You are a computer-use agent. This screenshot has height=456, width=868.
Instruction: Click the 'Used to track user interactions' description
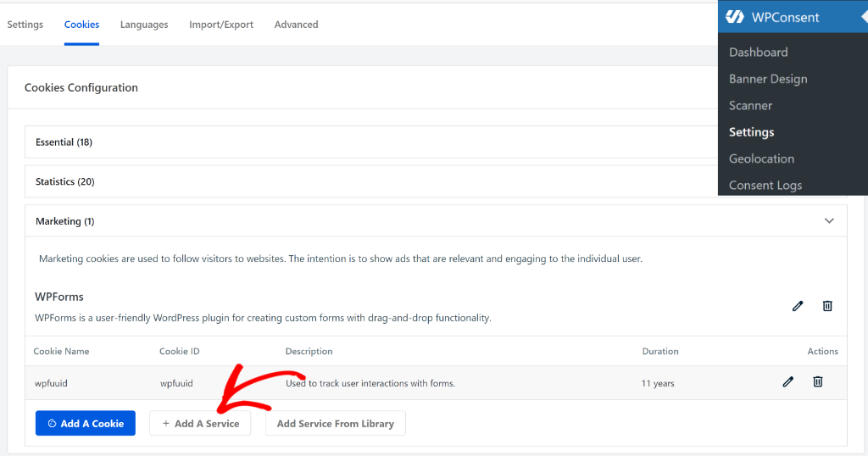pyautogui.click(x=370, y=383)
